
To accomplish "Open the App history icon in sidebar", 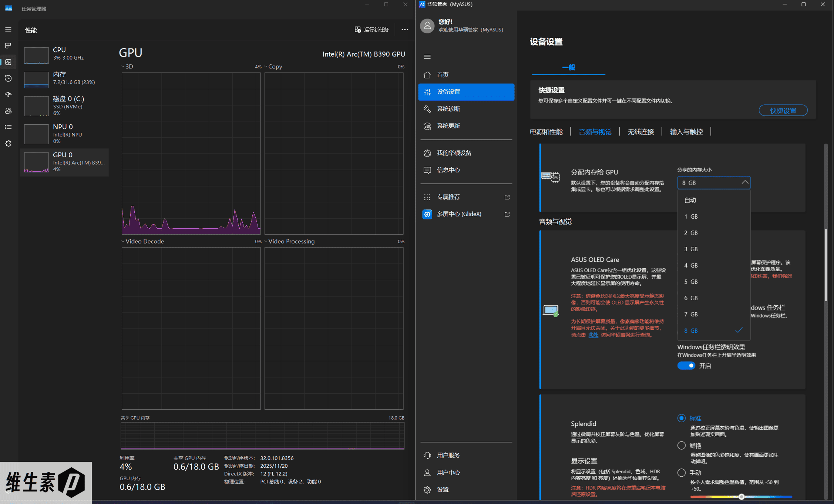I will tap(8, 78).
